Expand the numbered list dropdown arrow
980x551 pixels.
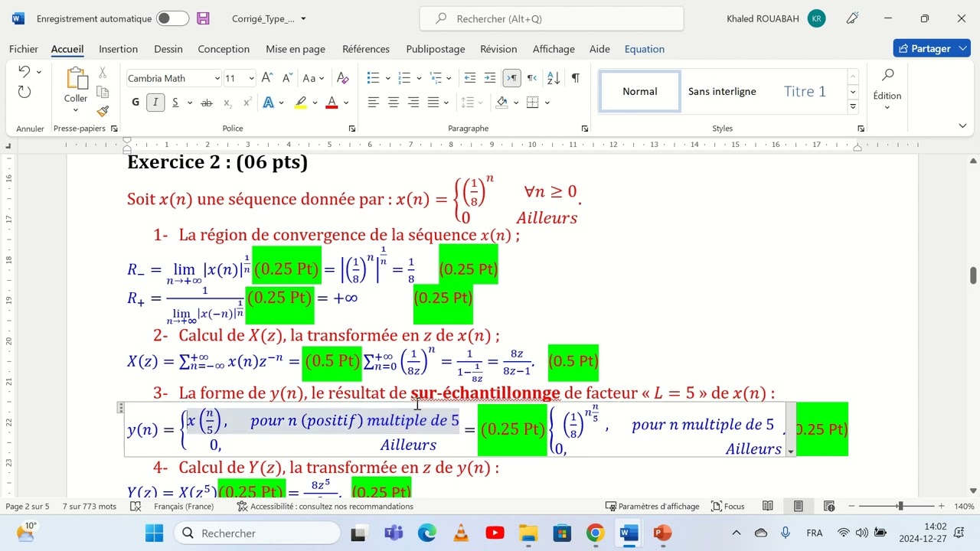419,78
